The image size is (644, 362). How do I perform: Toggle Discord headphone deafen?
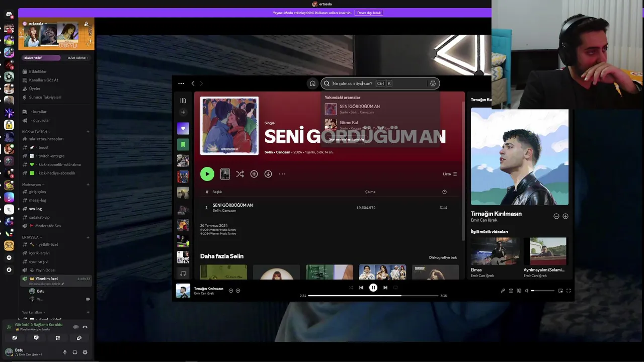pos(75,352)
